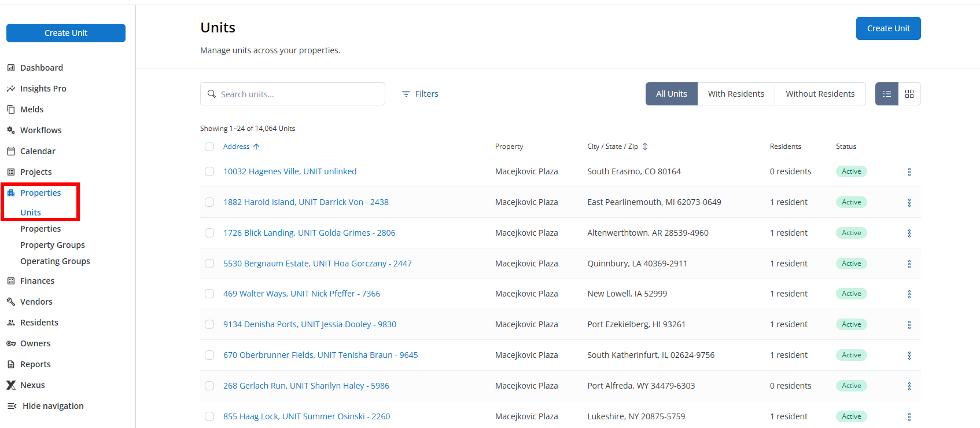Image resolution: width=980 pixels, height=428 pixels.
Task: Click the Owners key icon
Action: [11, 343]
